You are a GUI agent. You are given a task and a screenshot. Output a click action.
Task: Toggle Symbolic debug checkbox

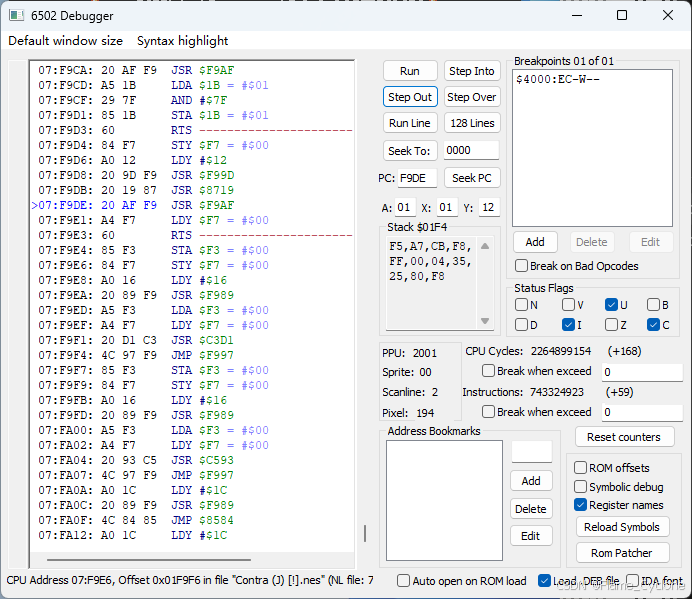tap(580, 487)
